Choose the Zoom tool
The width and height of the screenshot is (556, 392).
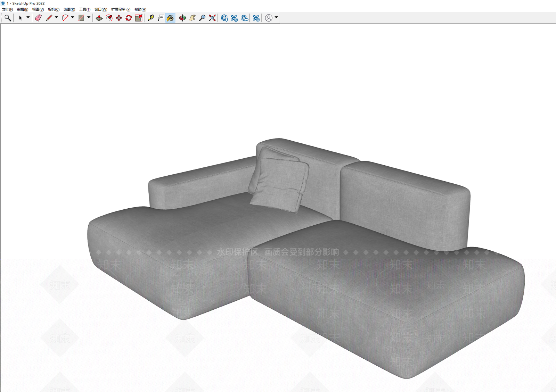coord(202,18)
